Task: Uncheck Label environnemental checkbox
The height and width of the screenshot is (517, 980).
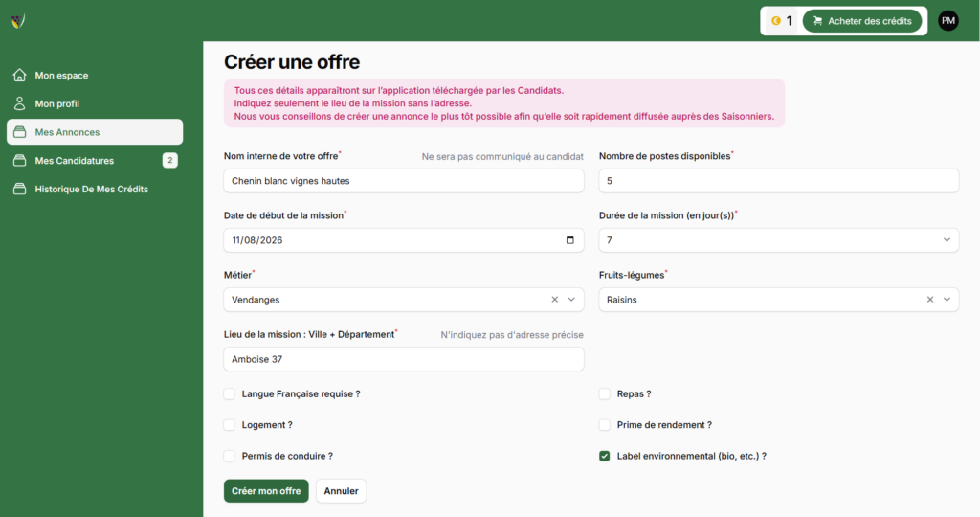Action: [605, 457]
